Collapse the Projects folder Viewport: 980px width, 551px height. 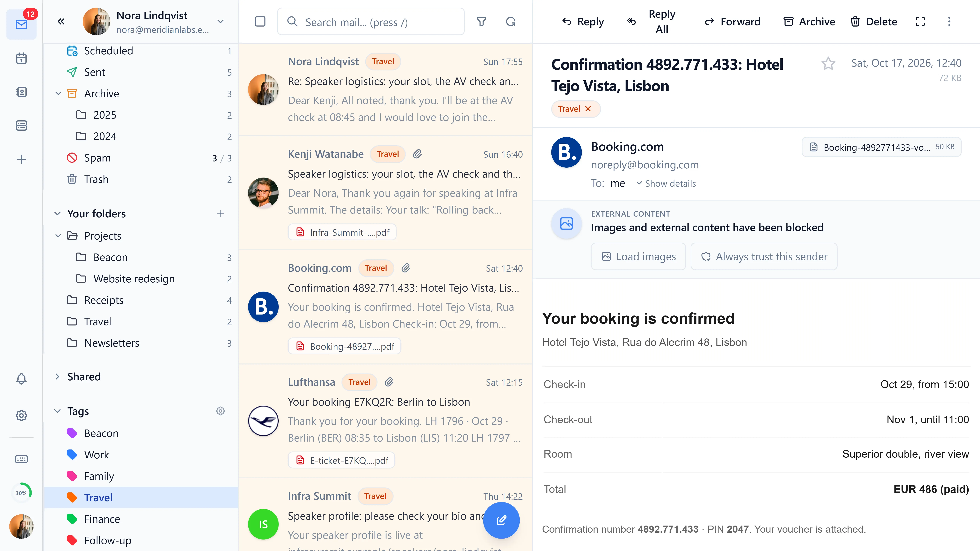click(x=58, y=236)
